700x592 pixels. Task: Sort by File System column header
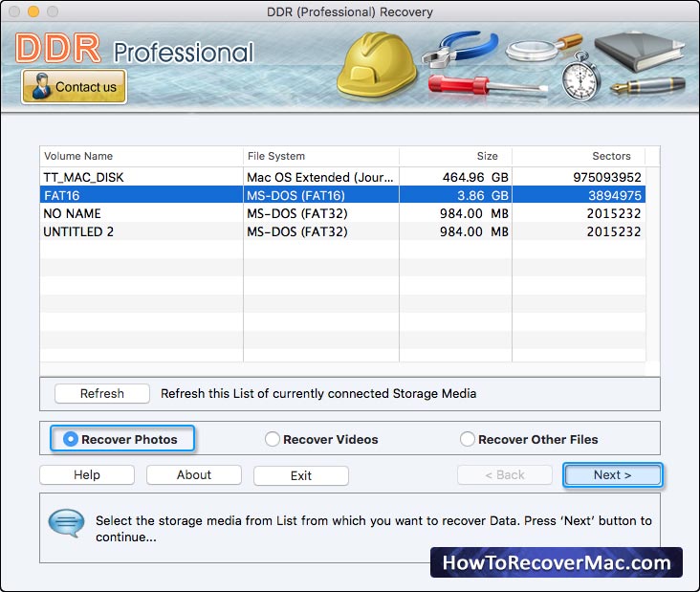[321, 156]
